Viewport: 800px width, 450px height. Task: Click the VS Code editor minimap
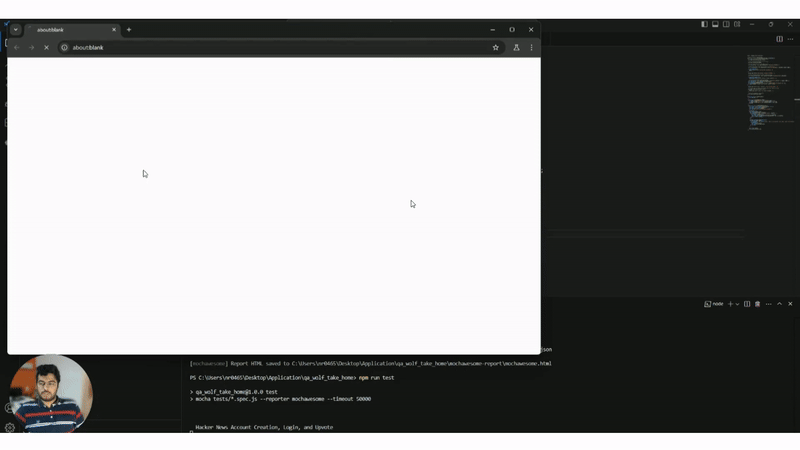tap(770, 92)
